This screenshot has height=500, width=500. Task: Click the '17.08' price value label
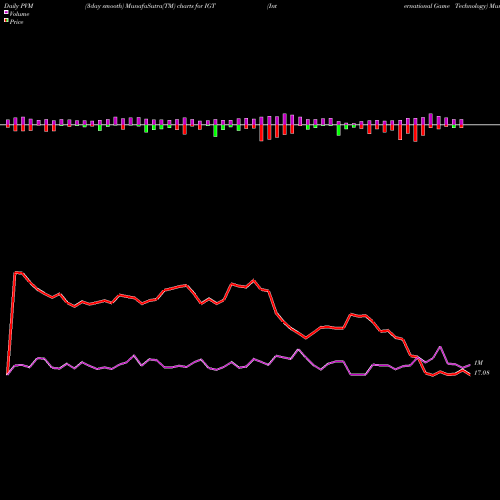[482, 373]
